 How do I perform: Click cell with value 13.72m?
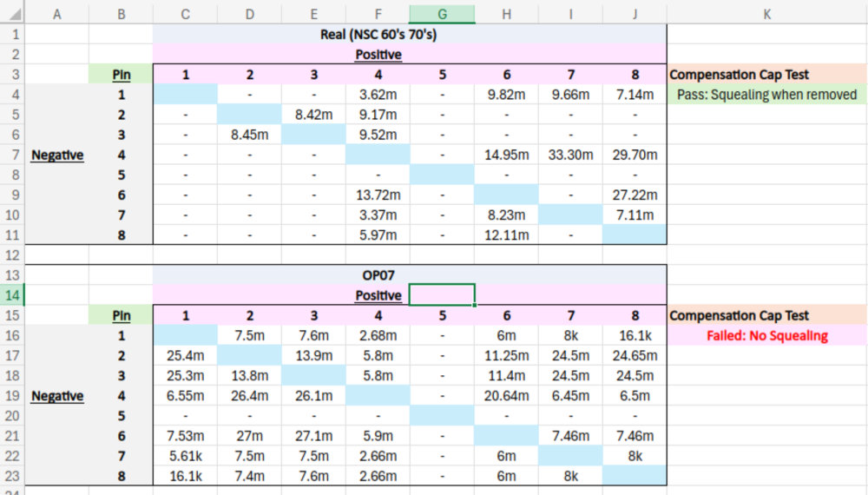pyautogui.click(x=378, y=195)
